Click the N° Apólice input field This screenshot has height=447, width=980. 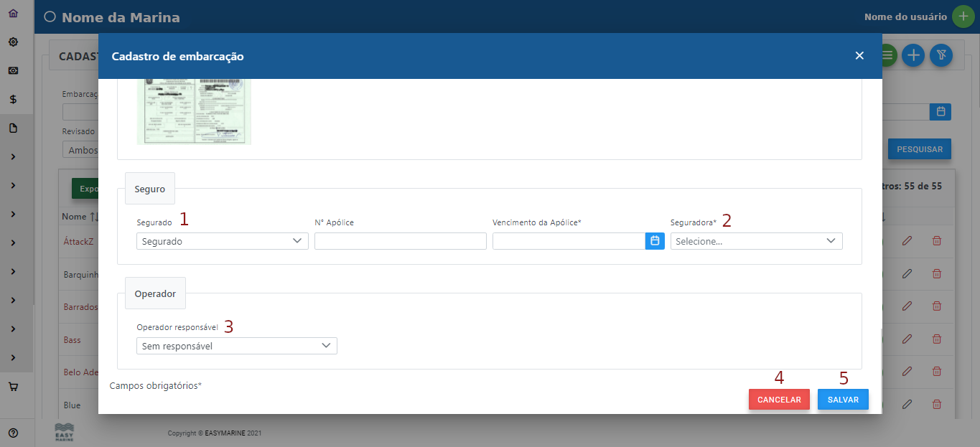click(401, 242)
